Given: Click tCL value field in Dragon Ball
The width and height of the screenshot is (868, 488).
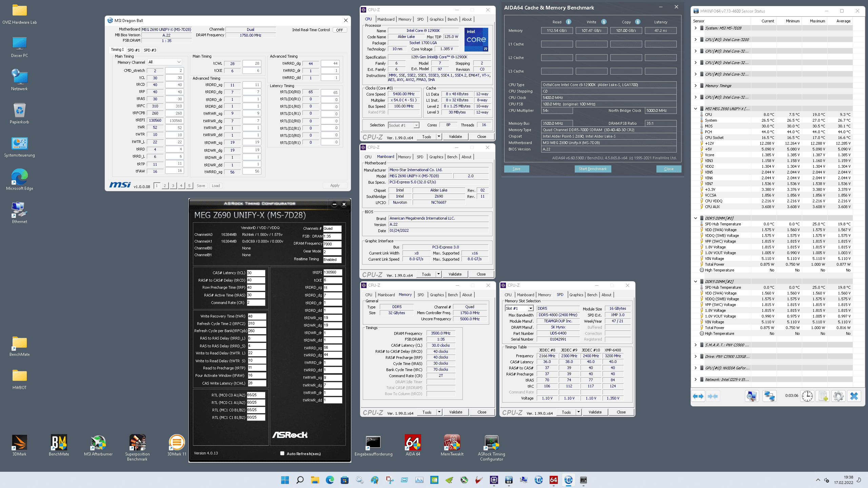Looking at the screenshot, I should tap(155, 78).
